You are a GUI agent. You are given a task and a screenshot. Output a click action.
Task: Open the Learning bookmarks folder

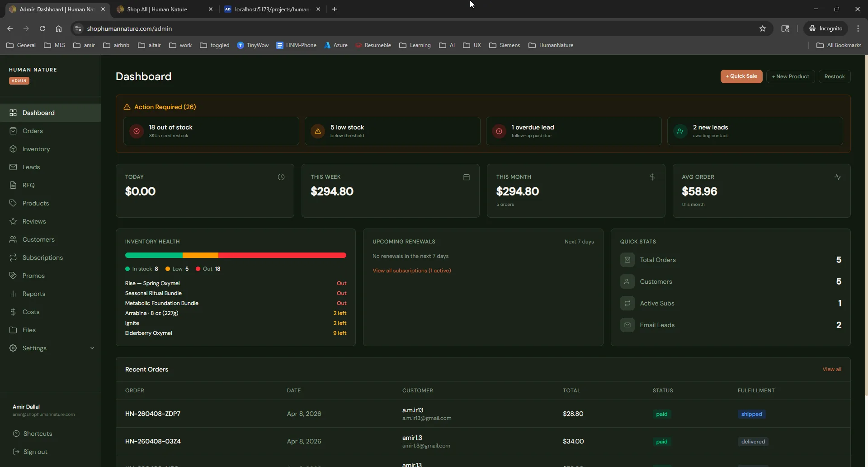[415, 45]
